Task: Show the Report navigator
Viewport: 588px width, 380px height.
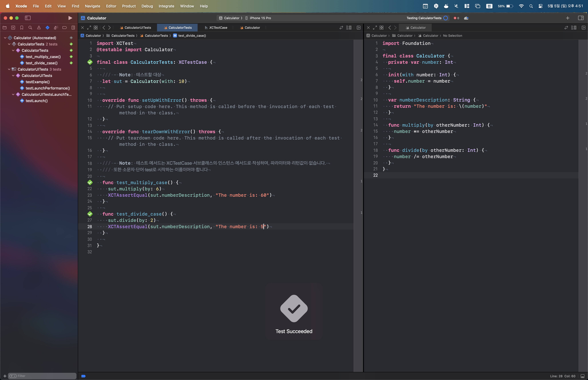Action: [x=73, y=28]
